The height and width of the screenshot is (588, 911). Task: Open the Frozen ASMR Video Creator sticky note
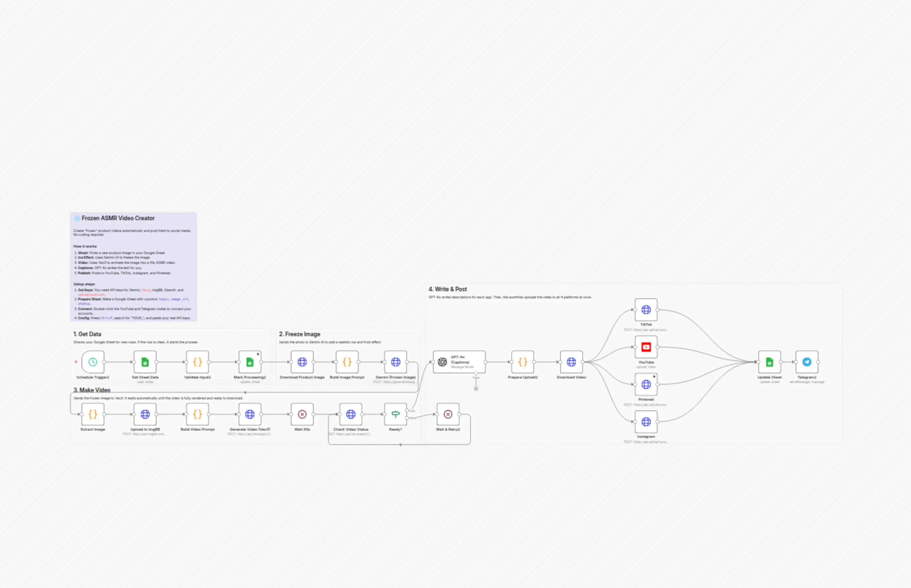(134, 267)
